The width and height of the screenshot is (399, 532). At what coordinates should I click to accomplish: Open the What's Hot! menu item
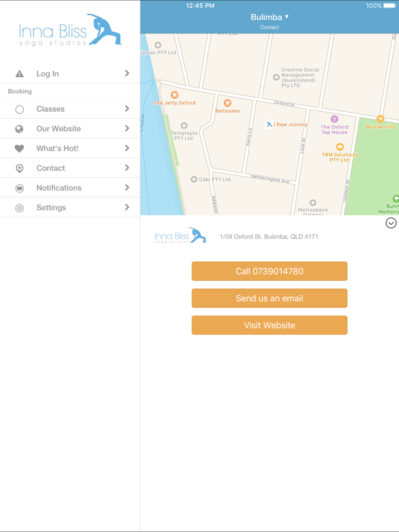coord(70,148)
